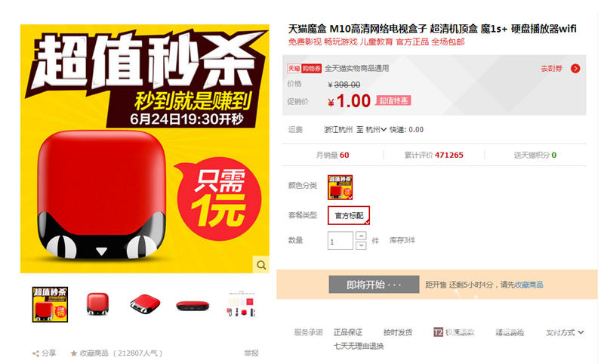The image size is (604, 364).
Task: Click the red arrow next to 去刮券
Action: tap(575, 69)
